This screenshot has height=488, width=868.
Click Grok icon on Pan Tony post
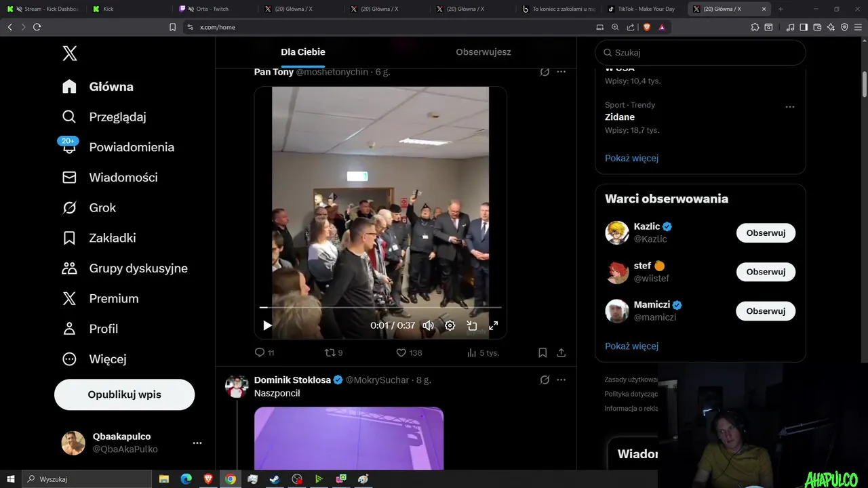point(545,72)
